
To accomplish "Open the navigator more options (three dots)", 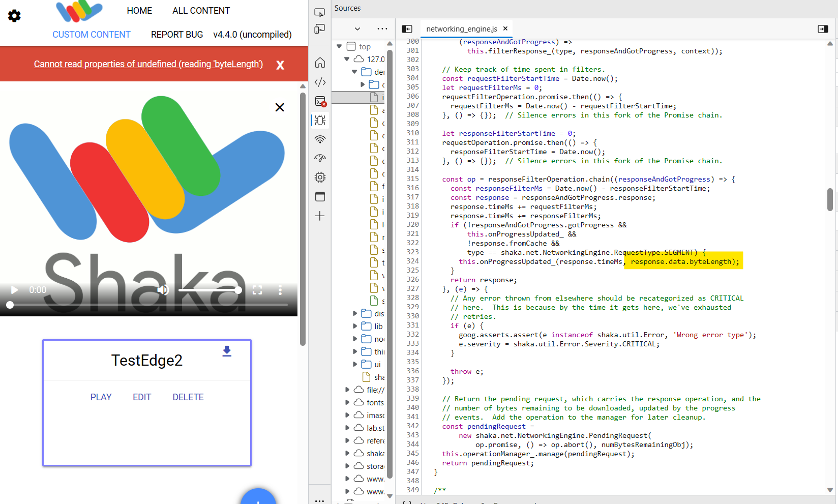I will coord(382,29).
